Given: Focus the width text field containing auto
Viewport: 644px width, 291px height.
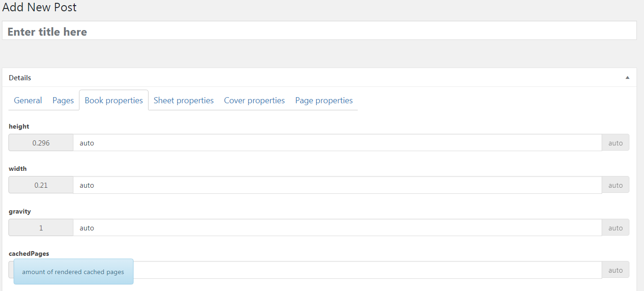Looking at the screenshot, I should point(338,185).
